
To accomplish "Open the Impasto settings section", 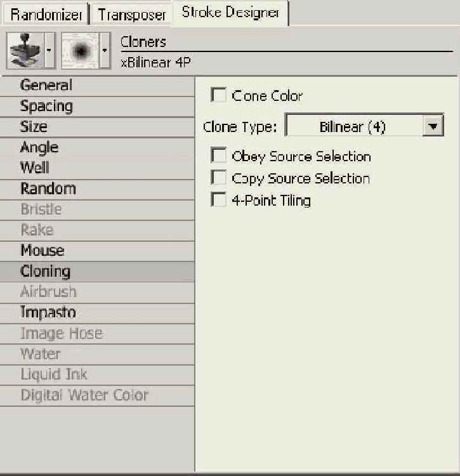I will pyautogui.click(x=97, y=314).
